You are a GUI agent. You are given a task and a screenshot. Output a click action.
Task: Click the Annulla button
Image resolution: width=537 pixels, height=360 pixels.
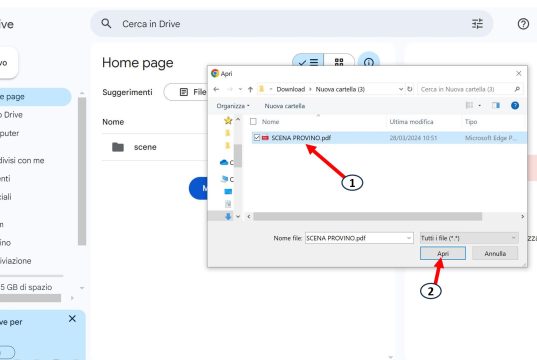click(495, 253)
